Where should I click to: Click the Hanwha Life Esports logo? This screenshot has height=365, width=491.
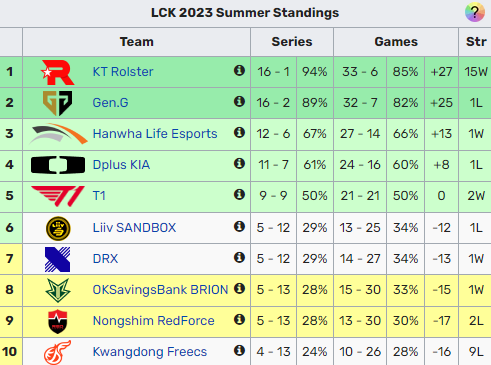(58, 134)
